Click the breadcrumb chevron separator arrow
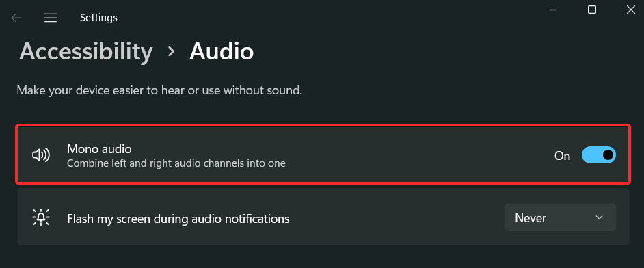Image resolution: width=644 pixels, height=268 pixels. point(172,52)
